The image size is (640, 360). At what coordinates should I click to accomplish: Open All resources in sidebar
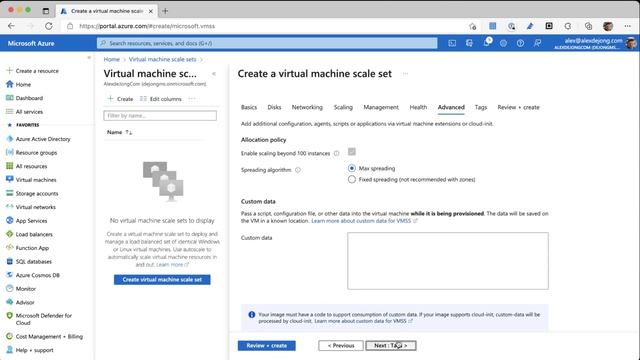27,166
